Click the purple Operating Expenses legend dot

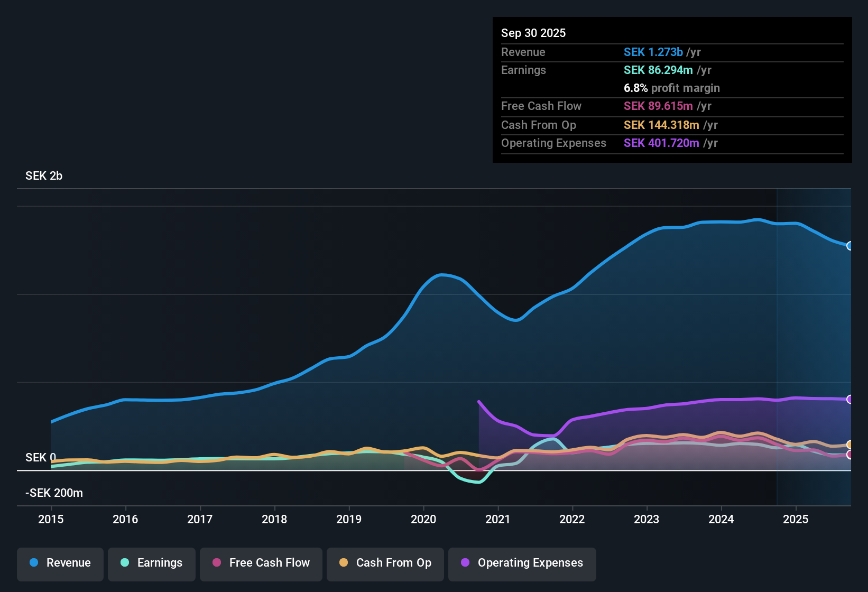(x=465, y=563)
